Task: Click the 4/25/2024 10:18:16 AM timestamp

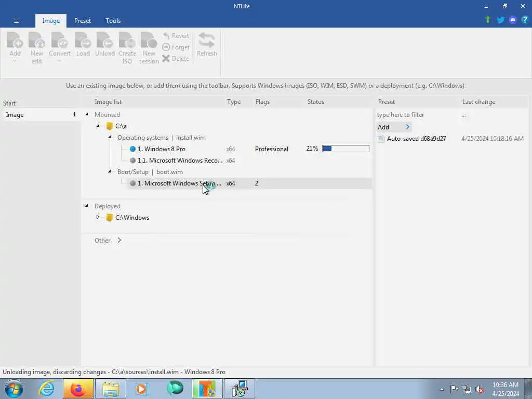Action: coord(493,138)
